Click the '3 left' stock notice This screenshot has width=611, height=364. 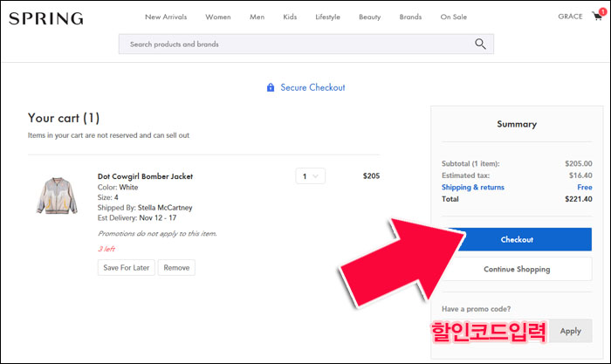click(106, 249)
